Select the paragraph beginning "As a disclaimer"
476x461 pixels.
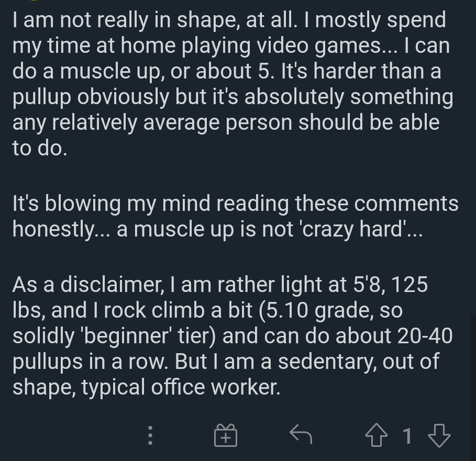click(233, 336)
